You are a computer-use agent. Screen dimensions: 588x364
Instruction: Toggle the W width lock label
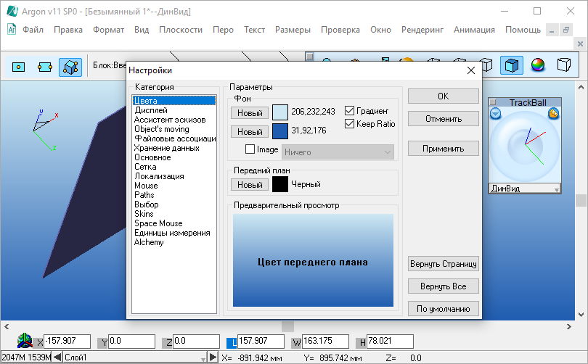[x=297, y=342]
